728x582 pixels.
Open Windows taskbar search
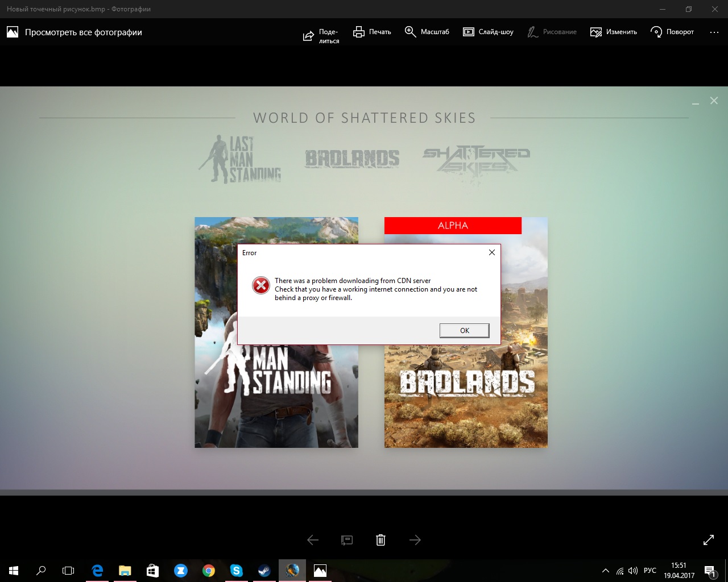[41, 571]
